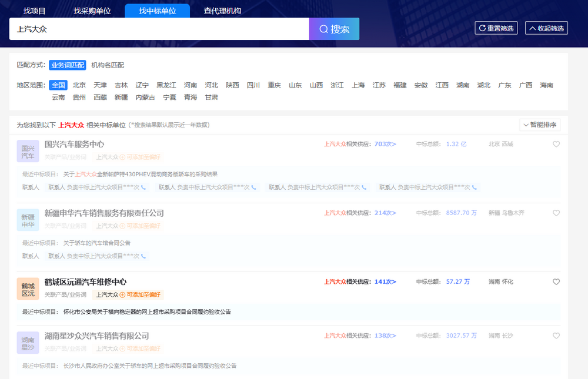Filter region to 上海
This screenshot has width=588, height=379.
click(358, 85)
